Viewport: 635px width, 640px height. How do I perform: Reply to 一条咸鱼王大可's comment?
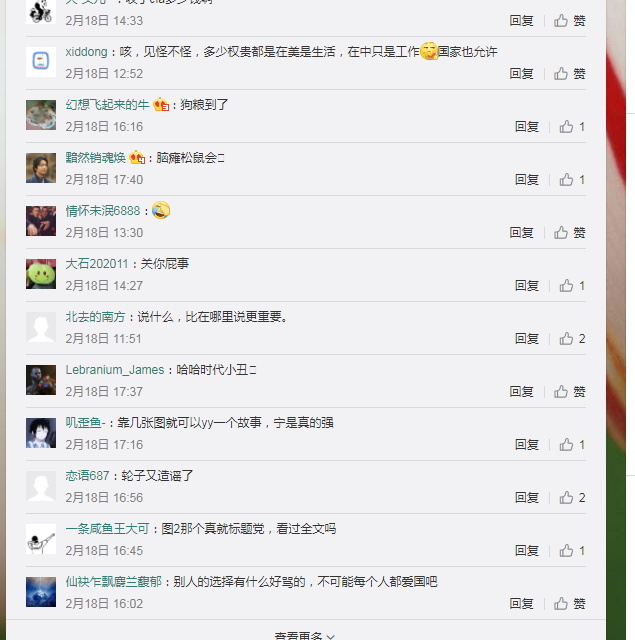click(527, 551)
